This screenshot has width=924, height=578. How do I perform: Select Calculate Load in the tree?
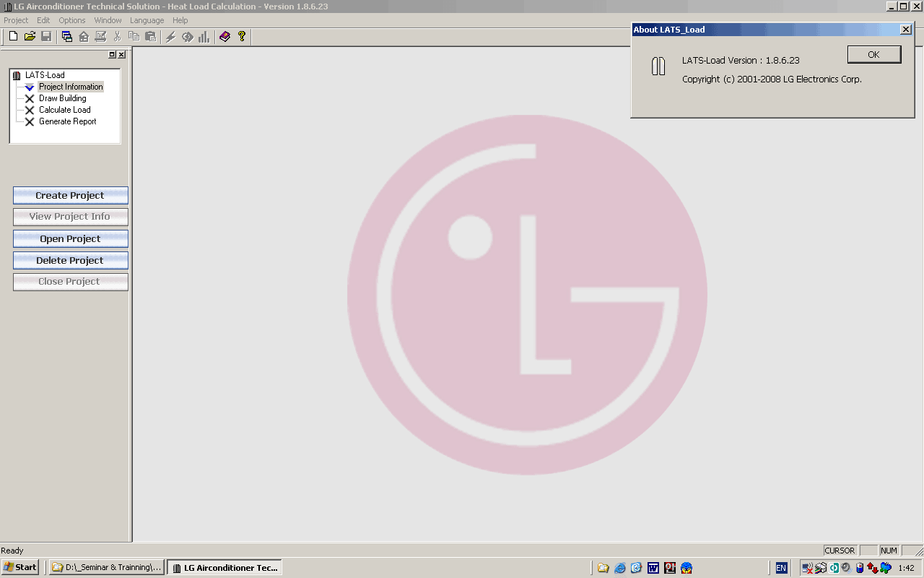coord(64,110)
